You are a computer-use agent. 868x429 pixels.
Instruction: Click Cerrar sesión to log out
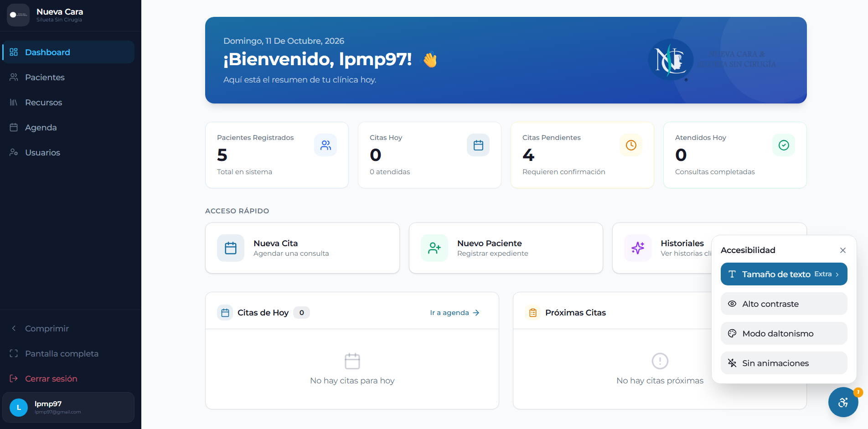[x=68, y=378]
